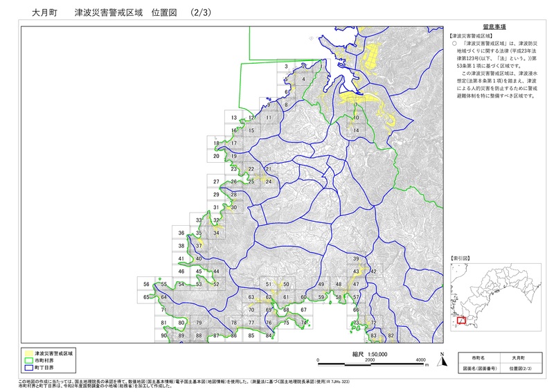Click the north arrow compass symbol
Image resolution: width=554 pixels, height=392 pixels.
[440, 359]
